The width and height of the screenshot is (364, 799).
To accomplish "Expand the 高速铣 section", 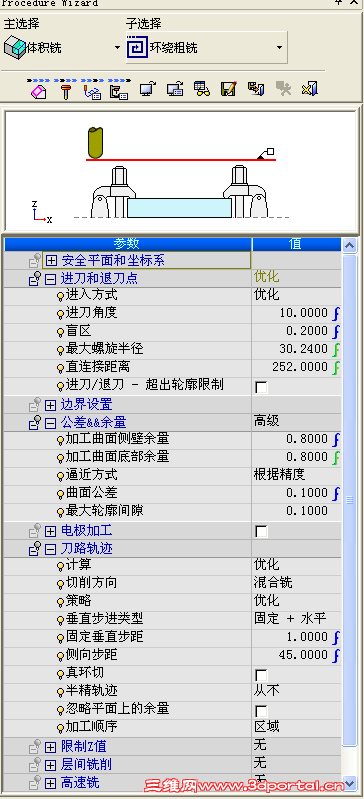I will click(x=50, y=783).
